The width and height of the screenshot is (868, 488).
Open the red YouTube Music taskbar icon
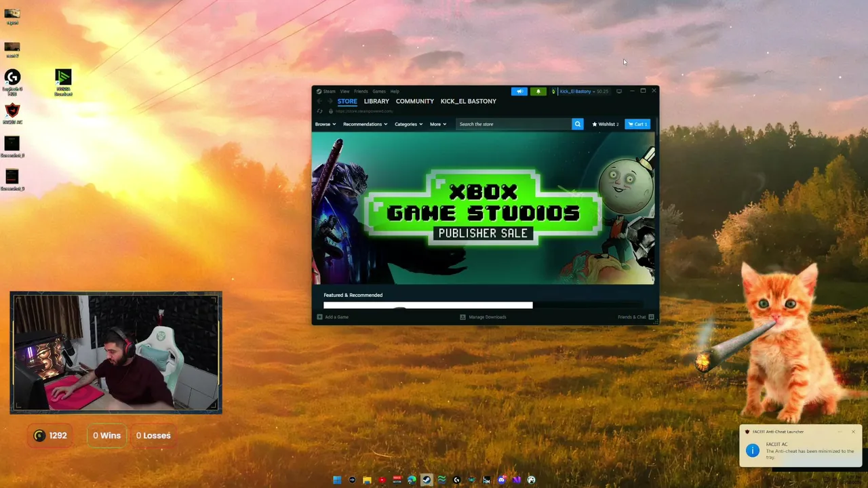point(382,480)
